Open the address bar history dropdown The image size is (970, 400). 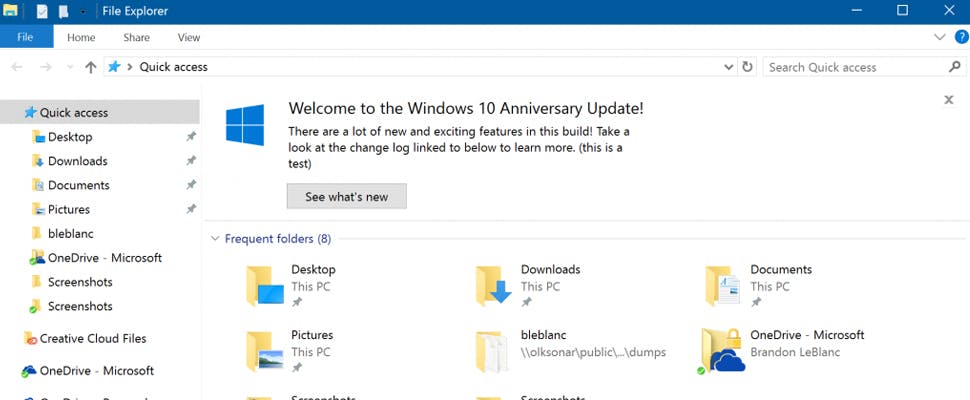coord(729,67)
